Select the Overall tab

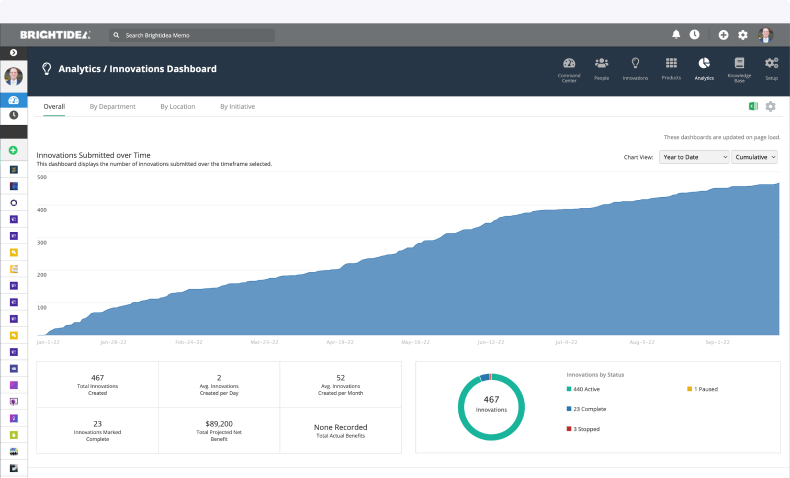[54, 107]
